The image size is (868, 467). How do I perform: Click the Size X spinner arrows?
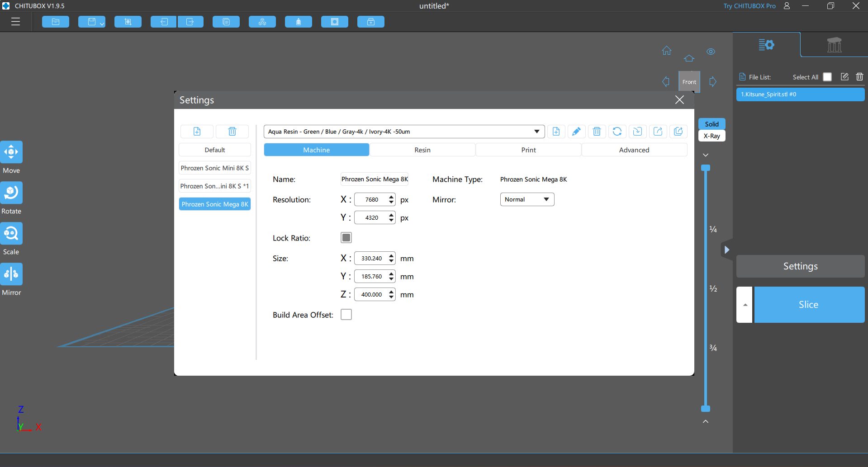(391, 258)
